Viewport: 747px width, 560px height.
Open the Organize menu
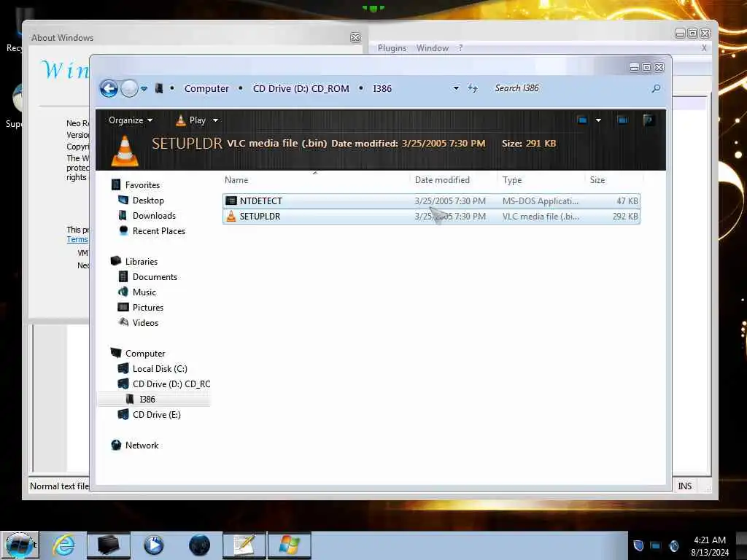131,120
